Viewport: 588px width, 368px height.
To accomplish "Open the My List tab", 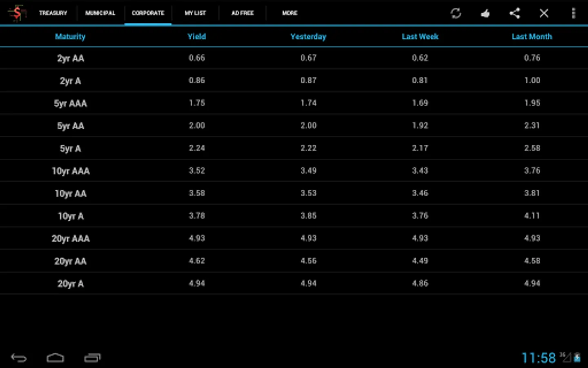I will click(195, 13).
